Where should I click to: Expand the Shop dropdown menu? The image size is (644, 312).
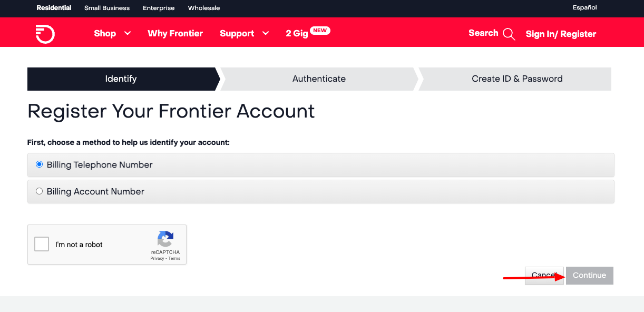[x=104, y=33]
